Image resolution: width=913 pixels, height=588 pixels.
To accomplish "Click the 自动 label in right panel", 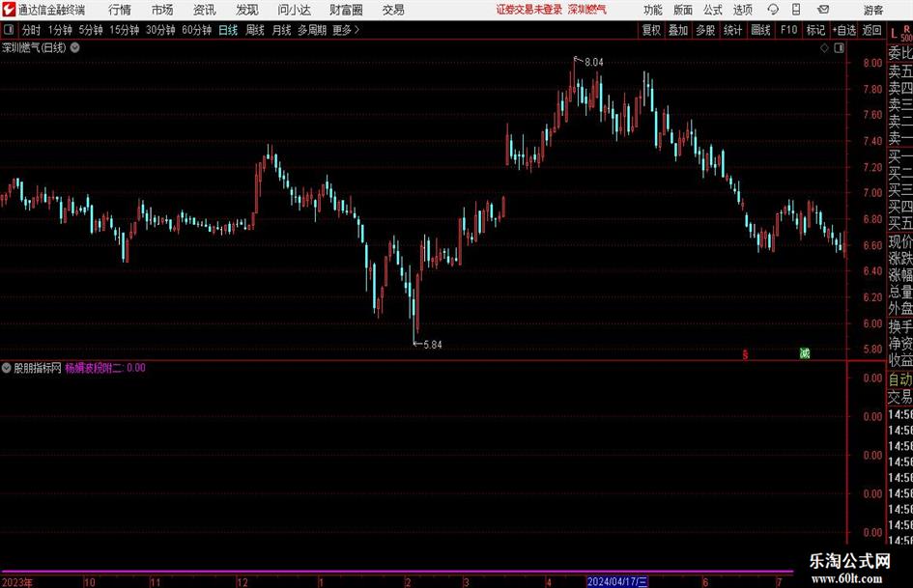I will [900, 379].
